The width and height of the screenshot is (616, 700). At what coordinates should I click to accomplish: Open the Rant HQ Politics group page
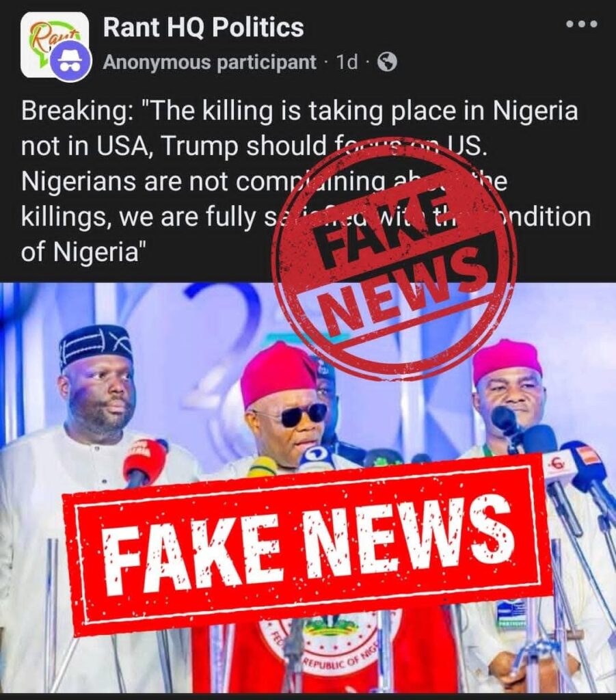click(x=203, y=27)
